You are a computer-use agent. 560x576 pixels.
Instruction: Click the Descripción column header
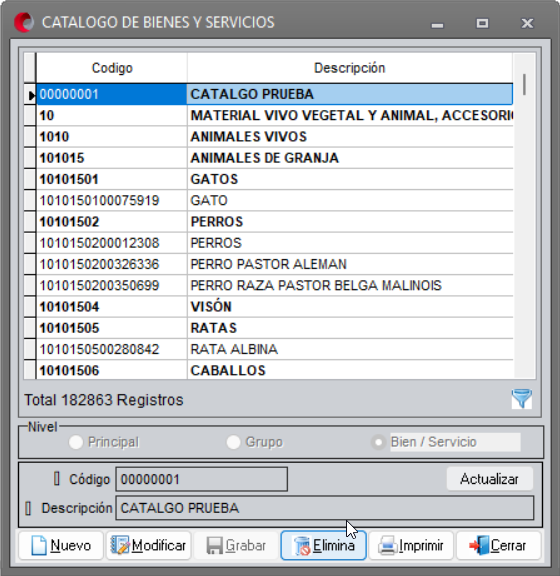coord(350,68)
